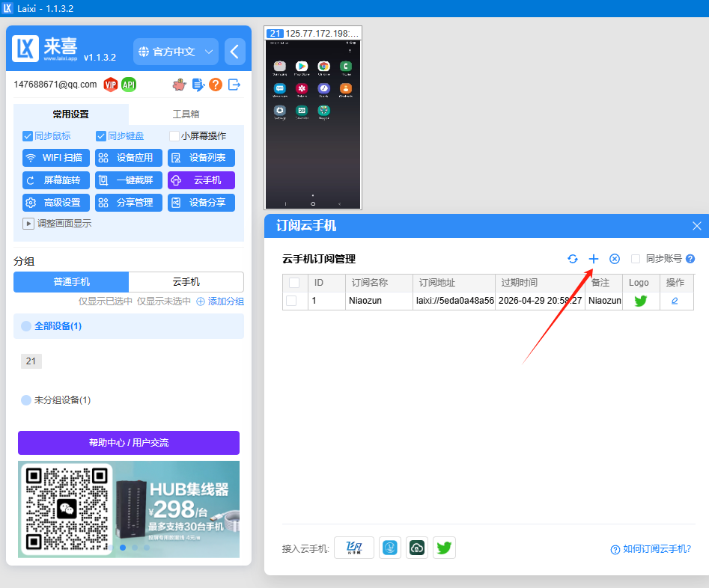This screenshot has height=588, width=709.
Task: Open 如何订阅云手机? help link
Action: coord(651,549)
